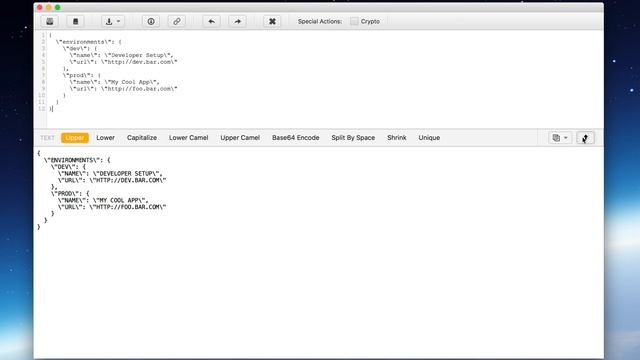The width and height of the screenshot is (640, 360).
Task: Click the chain link icon button
Action: point(177,21)
